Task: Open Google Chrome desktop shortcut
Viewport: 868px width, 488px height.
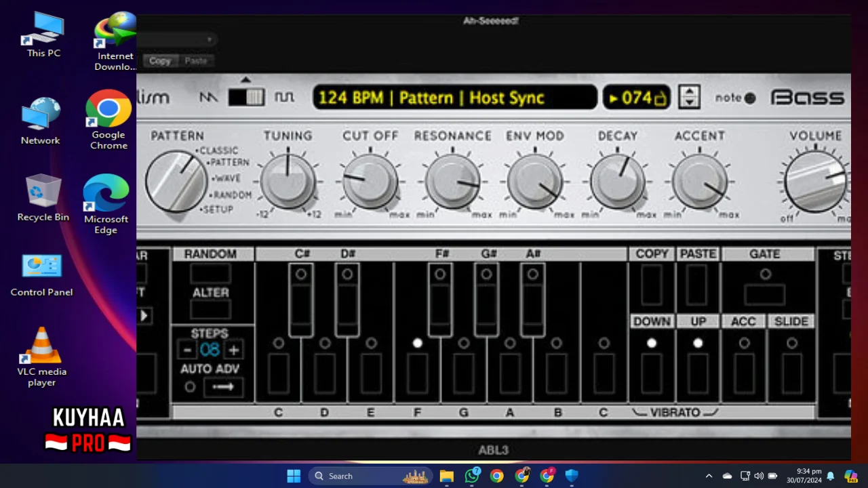Action: 108,120
